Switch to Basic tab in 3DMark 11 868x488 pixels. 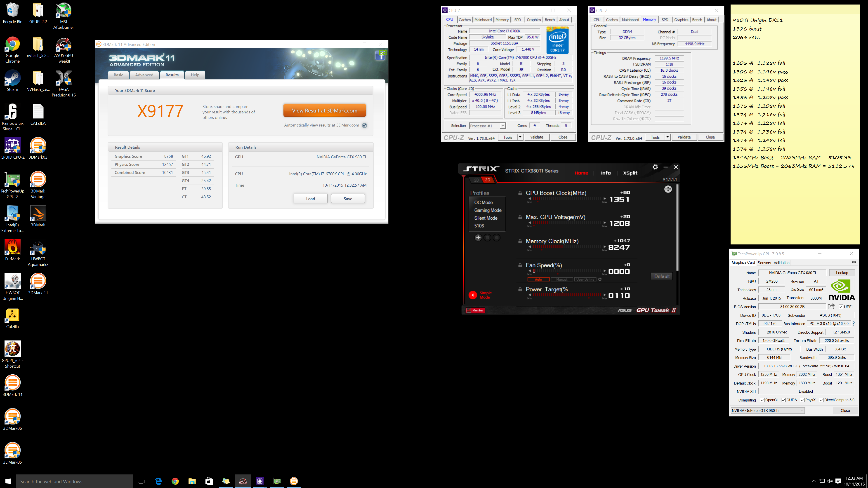pyautogui.click(x=118, y=75)
